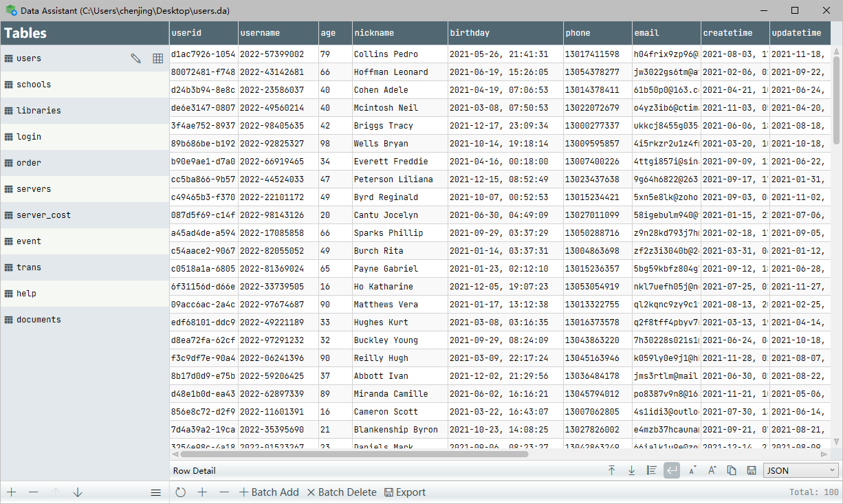Click the refresh icon in bottom toolbar
The image size is (843, 504).
[181, 492]
